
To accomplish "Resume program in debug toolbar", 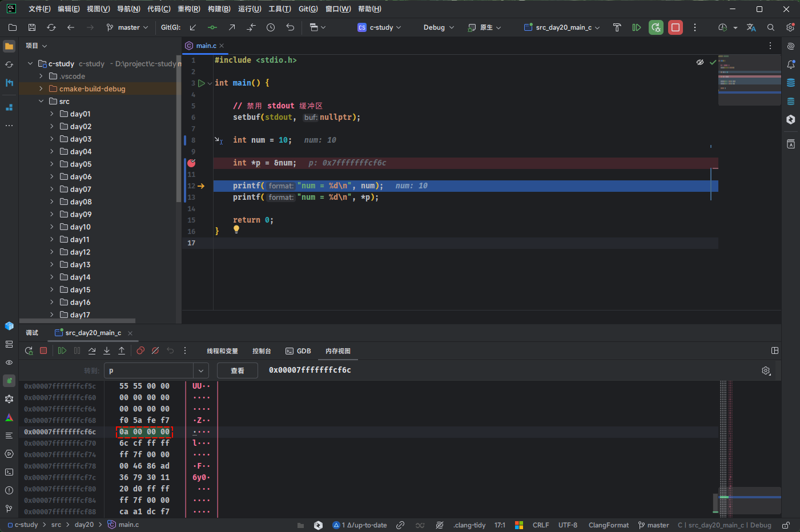I will coord(62,350).
